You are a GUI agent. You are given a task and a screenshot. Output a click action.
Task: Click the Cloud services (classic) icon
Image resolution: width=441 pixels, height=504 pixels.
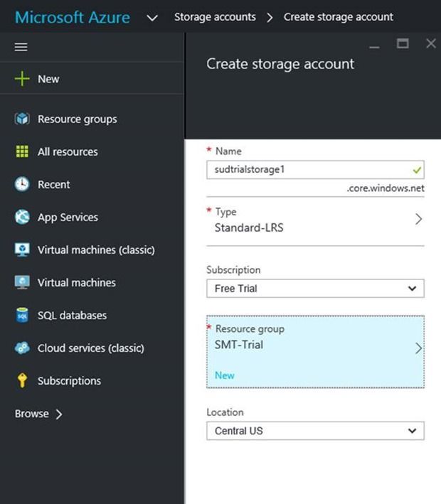pos(22,348)
